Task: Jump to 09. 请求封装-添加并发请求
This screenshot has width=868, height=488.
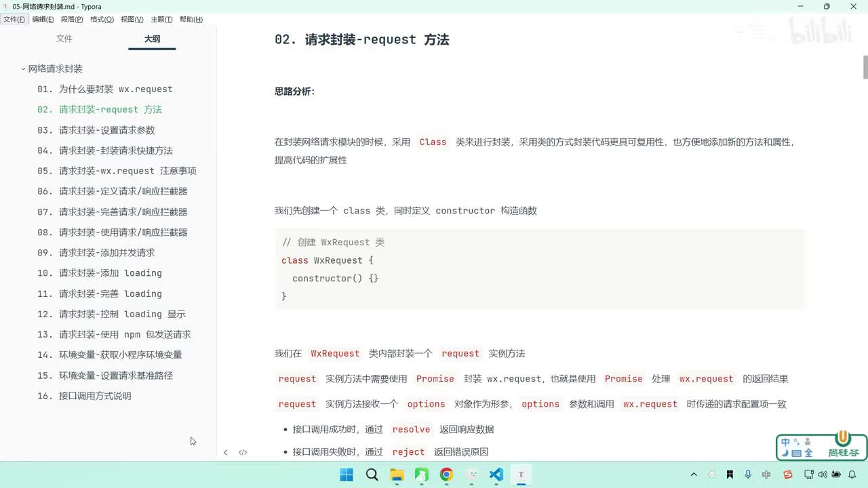Action: point(96,253)
